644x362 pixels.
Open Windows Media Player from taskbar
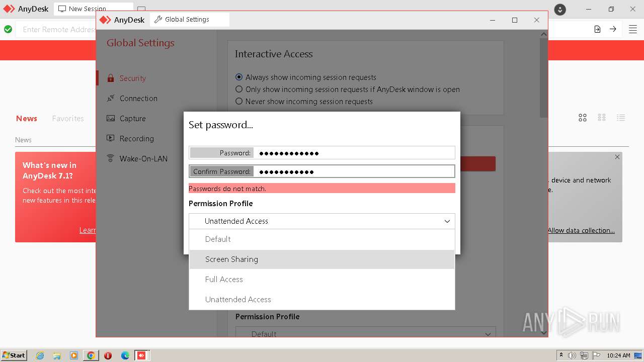(74, 355)
